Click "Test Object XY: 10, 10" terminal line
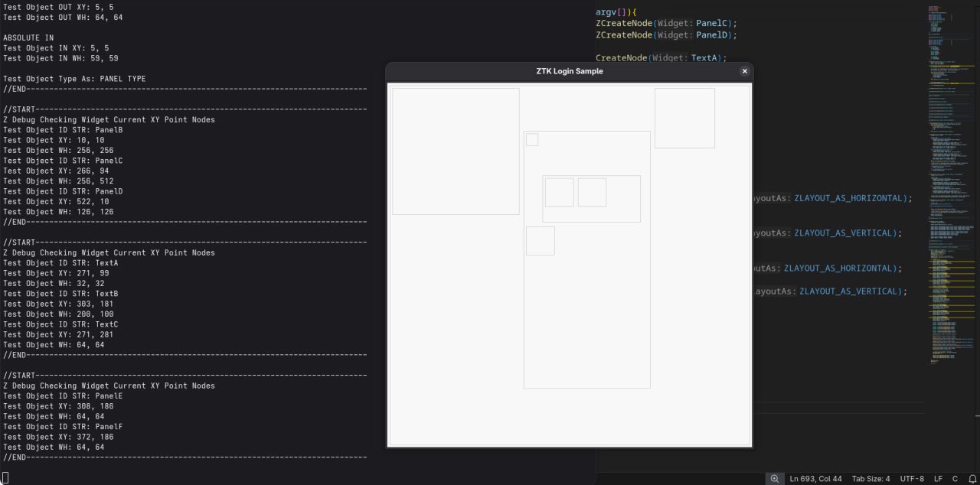The image size is (980, 485). click(x=54, y=140)
